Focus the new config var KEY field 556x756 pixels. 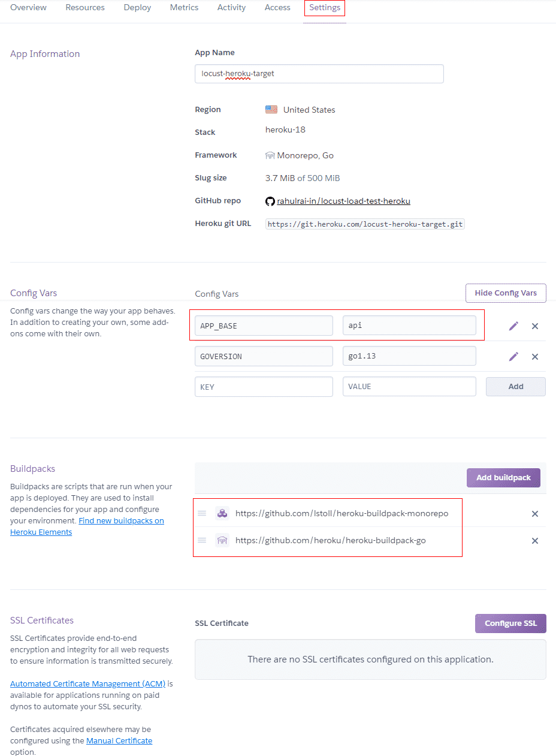(264, 387)
